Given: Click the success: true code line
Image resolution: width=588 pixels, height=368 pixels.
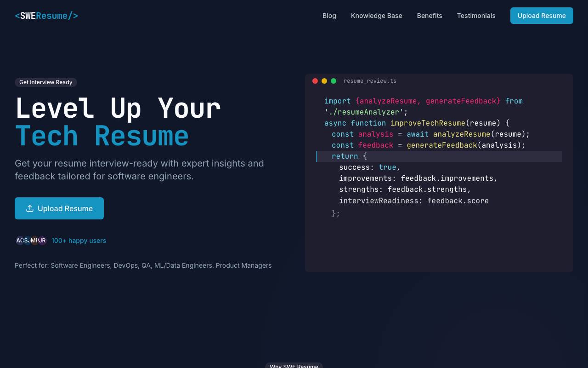Looking at the screenshot, I should [370, 167].
